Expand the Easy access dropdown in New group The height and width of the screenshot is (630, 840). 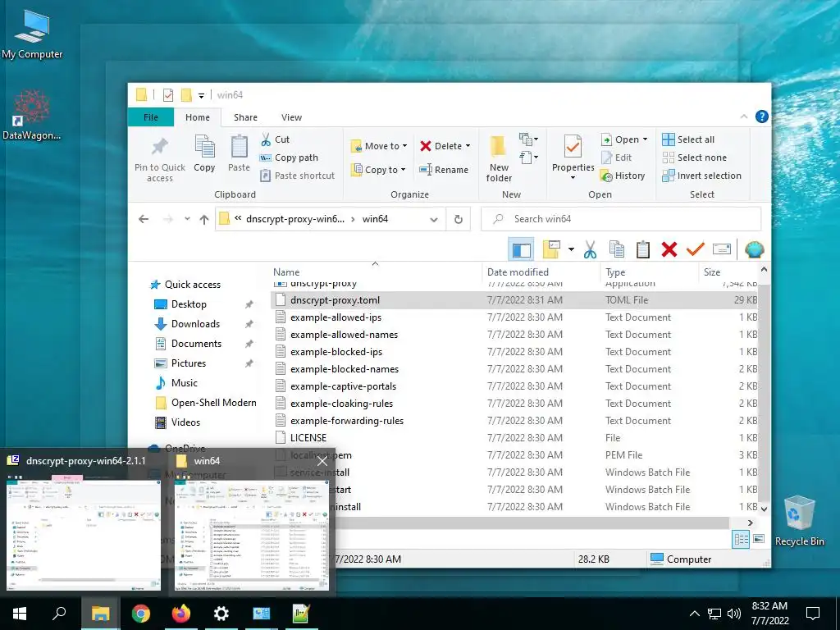[529, 157]
